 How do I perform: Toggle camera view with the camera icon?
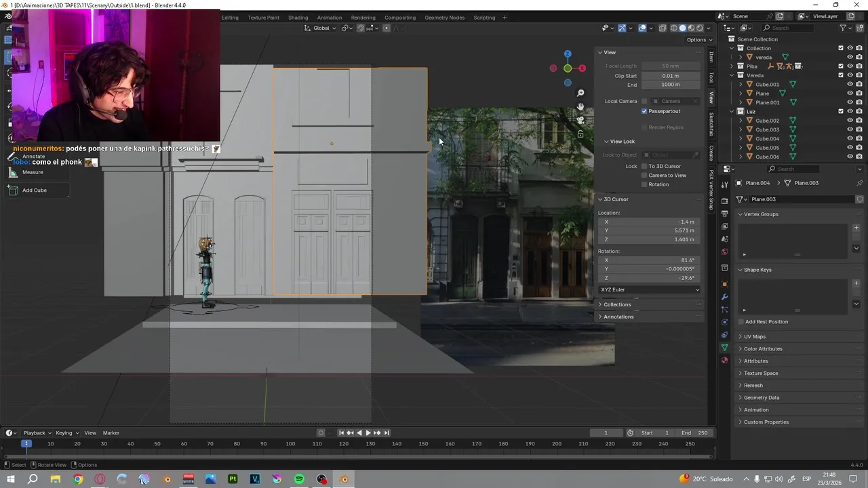[580, 121]
